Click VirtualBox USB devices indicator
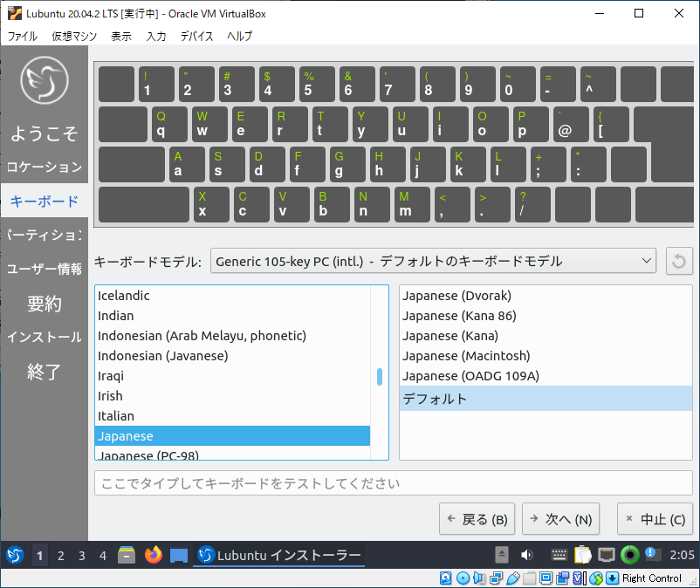The width and height of the screenshot is (700, 588). tap(513, 578)
